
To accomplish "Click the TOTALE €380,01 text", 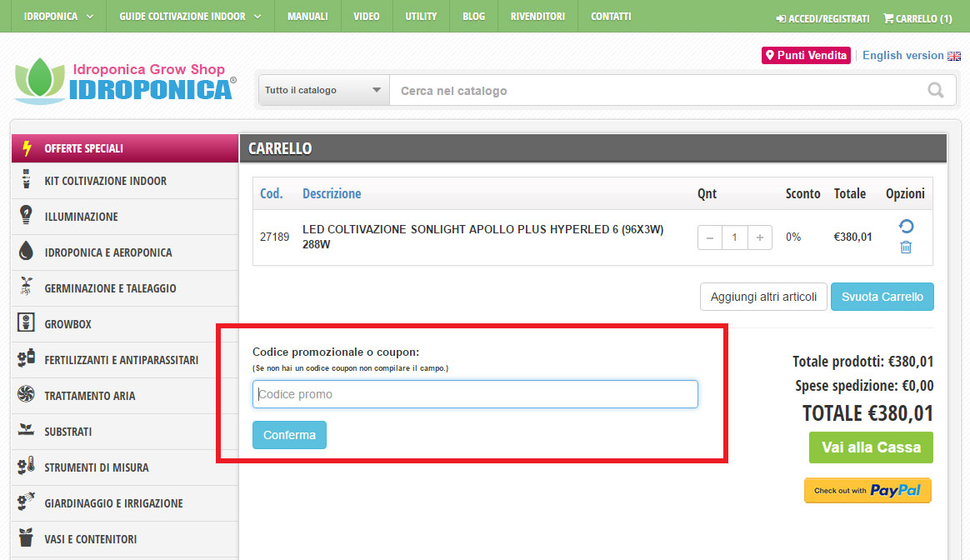I will pyautogui.click(x=868, y=413).
